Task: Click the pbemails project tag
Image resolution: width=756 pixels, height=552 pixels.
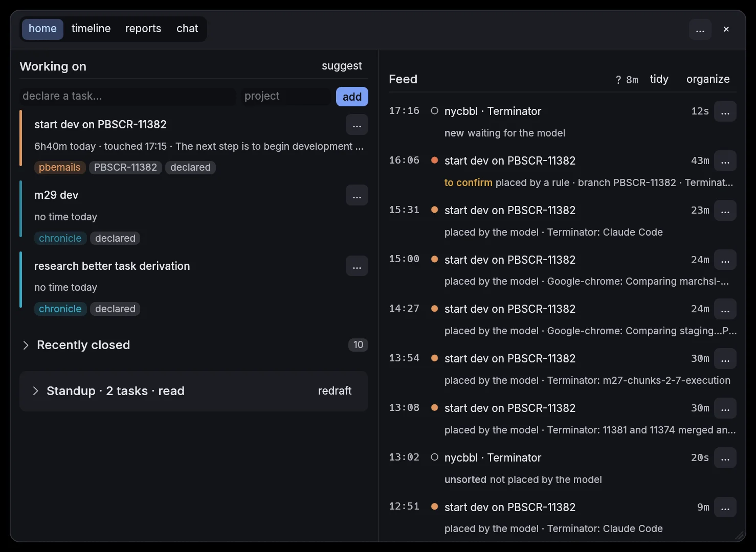Action: pyautogui.click(x=59, y=168)
